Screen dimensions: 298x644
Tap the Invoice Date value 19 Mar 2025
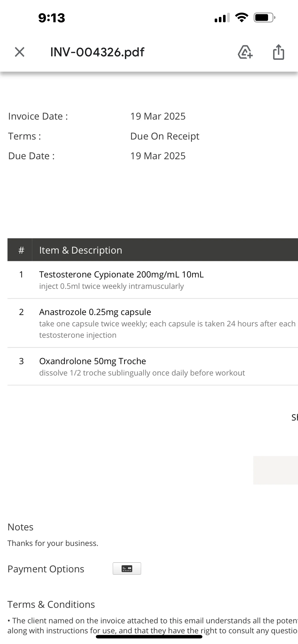[x=158, y=116]
